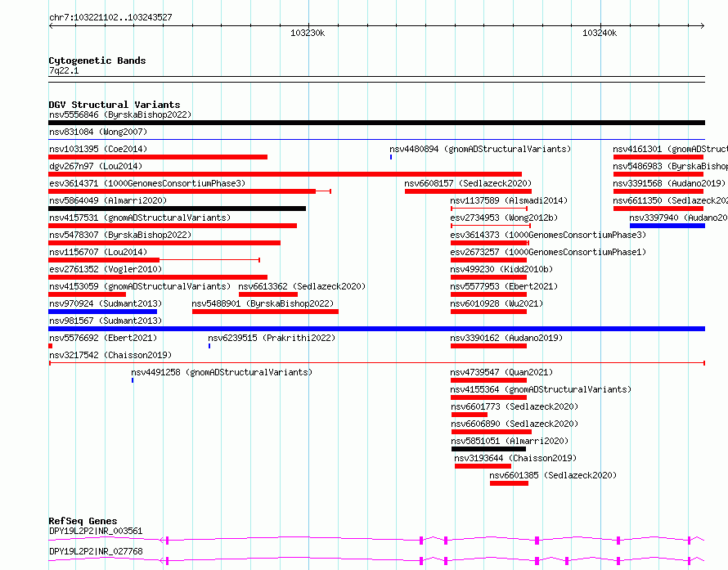
Task: Select nsv499230 (Kidd2010b) variant
Action: click(x=501, y=269)
